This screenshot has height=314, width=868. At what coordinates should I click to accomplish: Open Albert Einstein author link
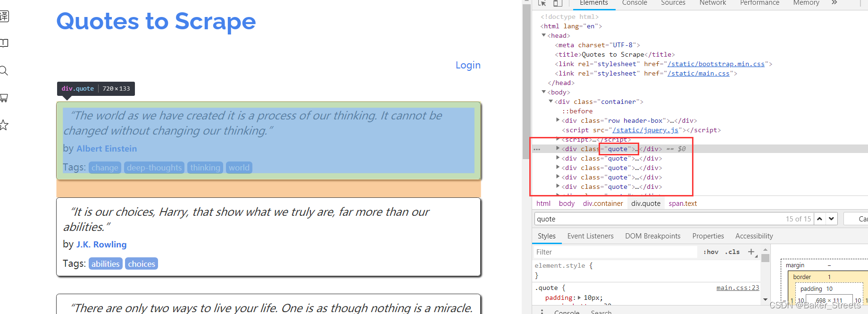[x=107, y=149]
